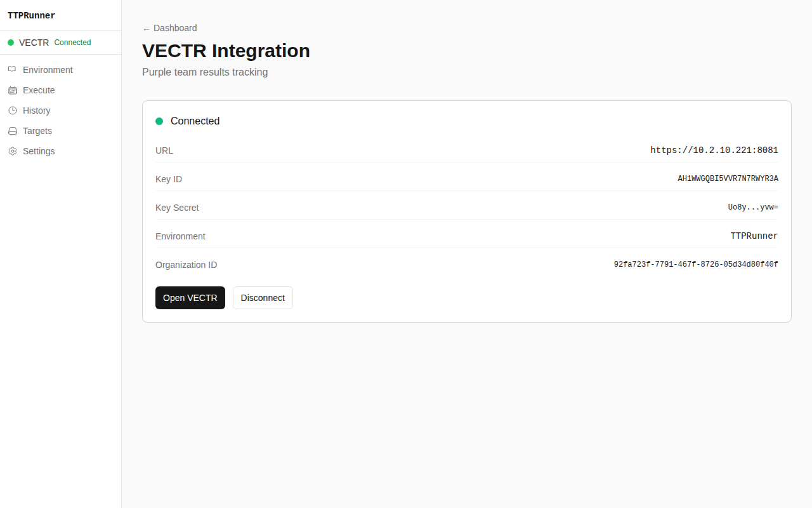Viewport: 812px width, 508px height.
Task: Select the Key ID value AH1WWGQBI5VVR7N7RWYR3A
Action: tap(728, 179)
